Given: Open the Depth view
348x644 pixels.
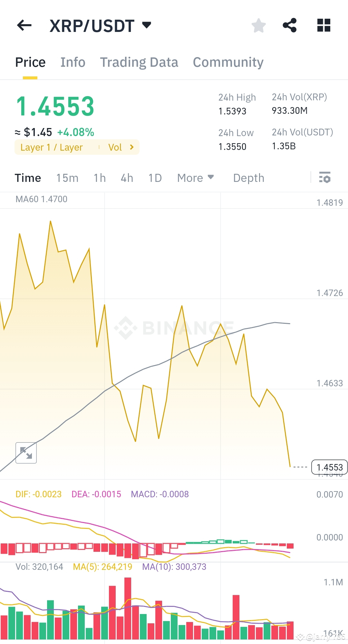Looking at the screenshot, I should pos(248,178).
